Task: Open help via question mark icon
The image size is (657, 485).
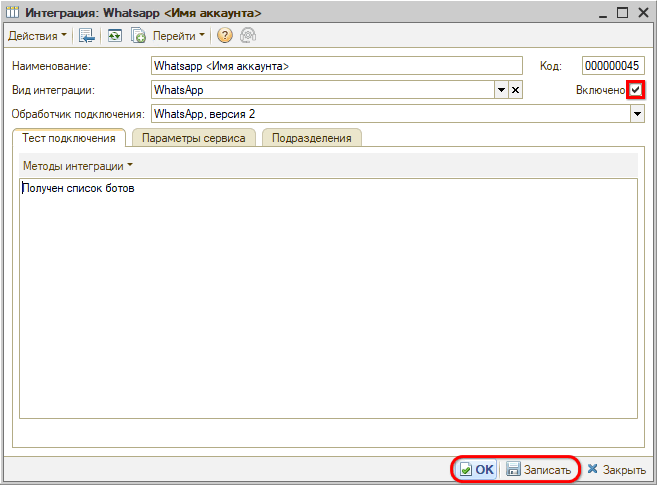Action: pos(224,36)
